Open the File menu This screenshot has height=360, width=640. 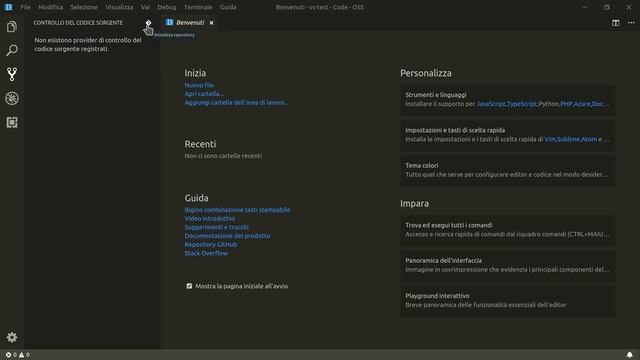coord(25,7)
